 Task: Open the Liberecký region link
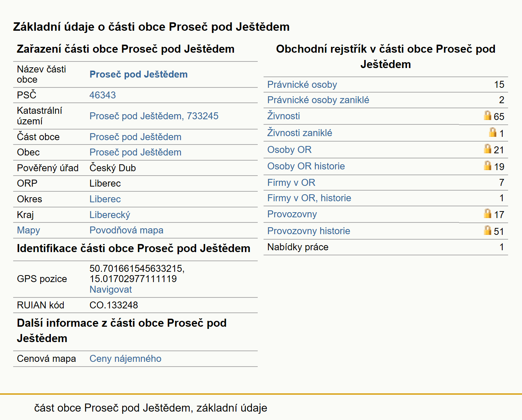110,215
